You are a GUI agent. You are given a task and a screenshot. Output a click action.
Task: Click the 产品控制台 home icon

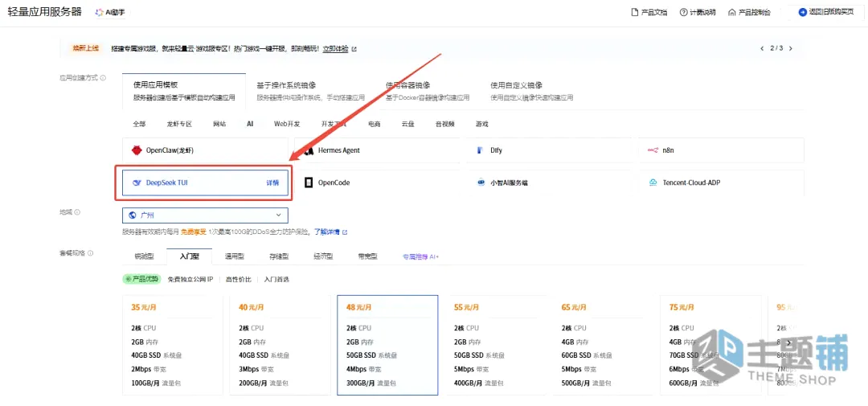732,12
